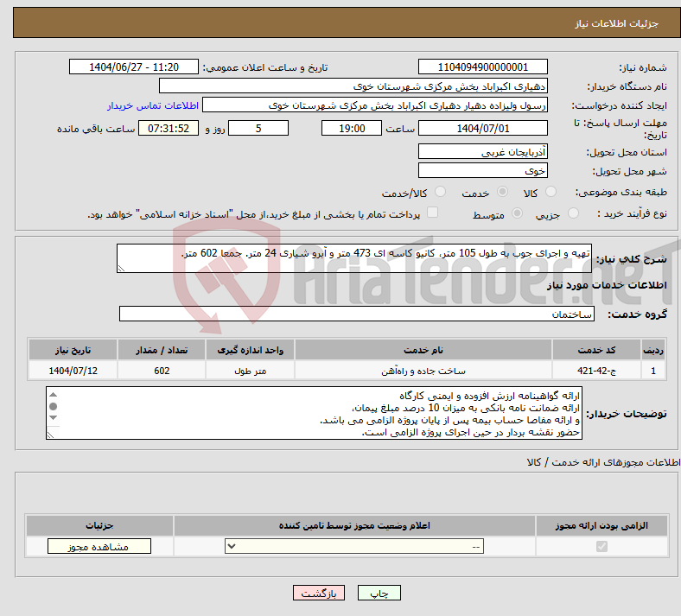This screenshot has width=681, height=616.
Task: Click the واحد اندازه گیری column header
Action: (x=250, y=350)
